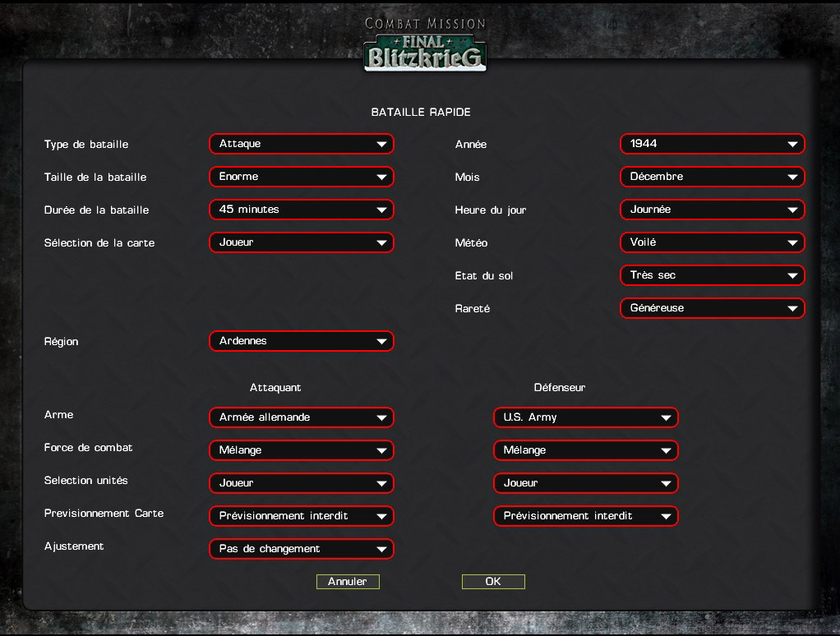Image resolution: width=840 pixels, height=636 pixels.
Task: Open the Mois dropdown showing Décembre
Action: [x=713, y=177]
